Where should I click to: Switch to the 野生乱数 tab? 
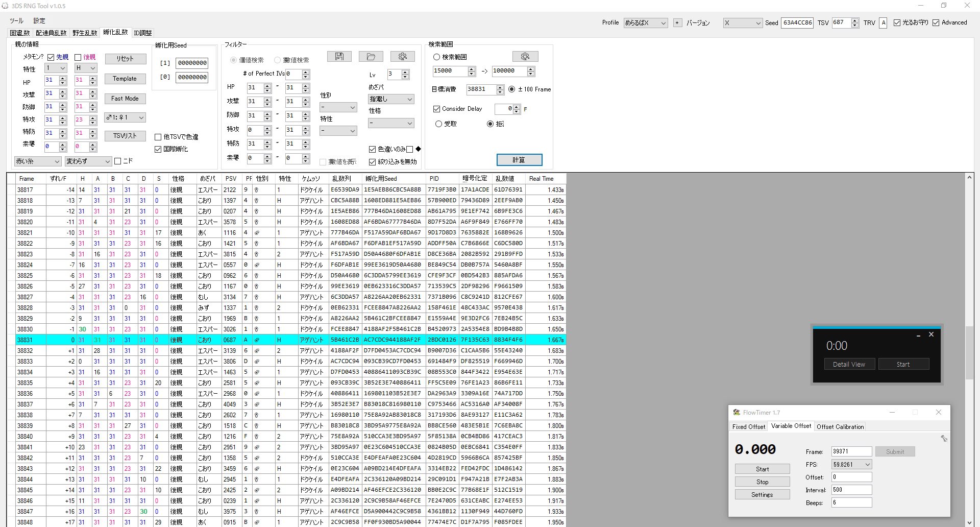(x=85, y=33)
